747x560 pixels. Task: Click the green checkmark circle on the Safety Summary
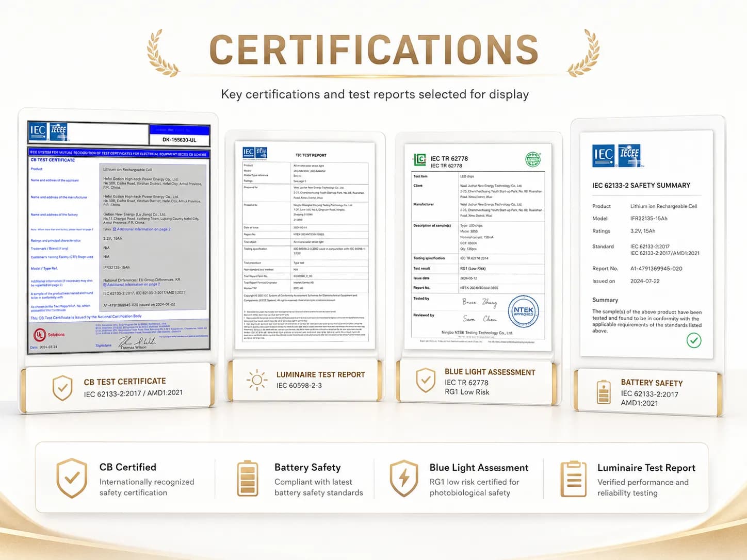[x=694, y=340]
